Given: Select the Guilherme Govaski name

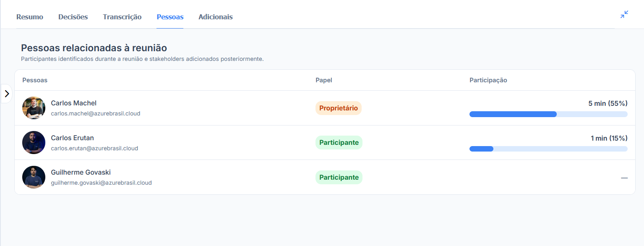Looking at the screenshot, I should pos(81,172).
